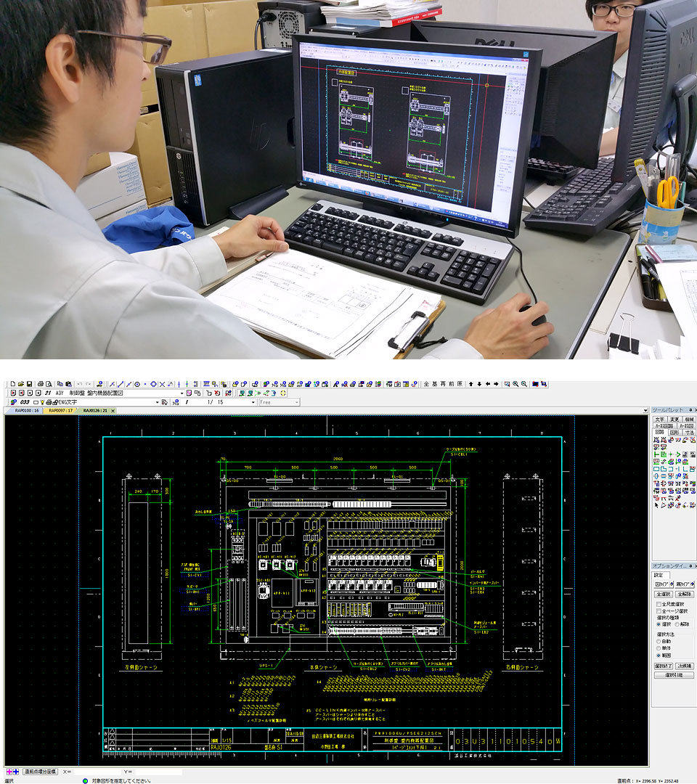
Task: Select the 選択 radio button
Action: (659, 624)
